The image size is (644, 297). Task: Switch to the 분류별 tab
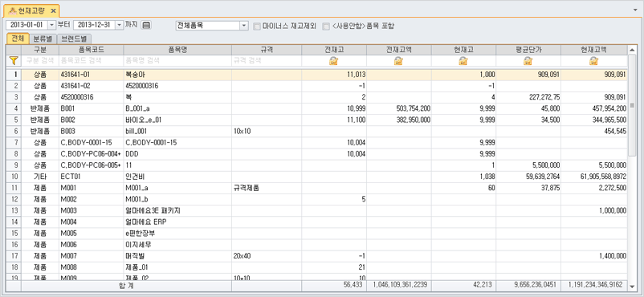coord(43,39)
